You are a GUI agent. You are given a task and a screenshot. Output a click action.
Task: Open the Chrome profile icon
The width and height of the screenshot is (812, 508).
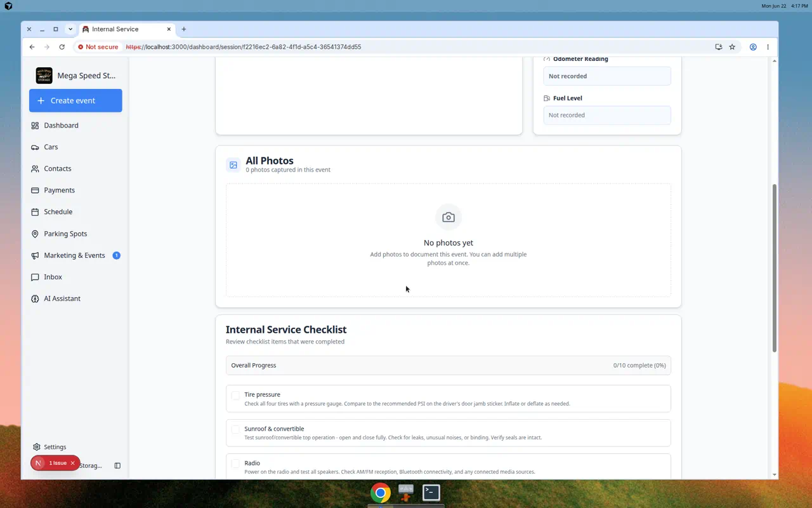(753, 47)
